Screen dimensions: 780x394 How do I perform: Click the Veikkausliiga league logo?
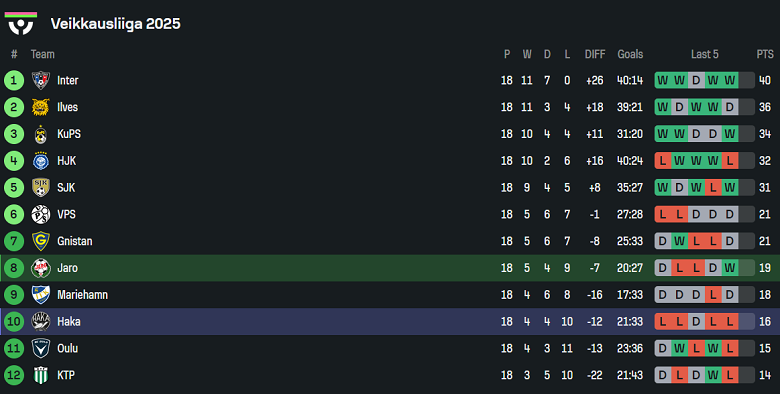click(21, 23)
